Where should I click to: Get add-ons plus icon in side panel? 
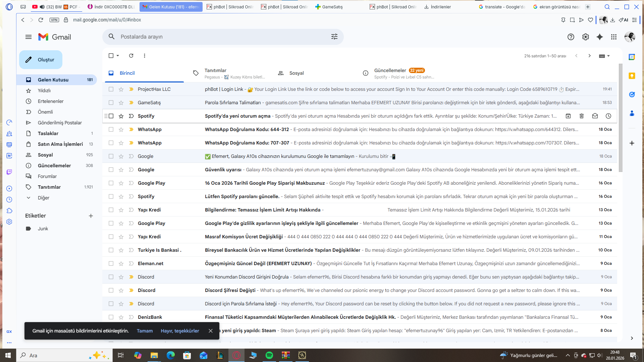632,143
